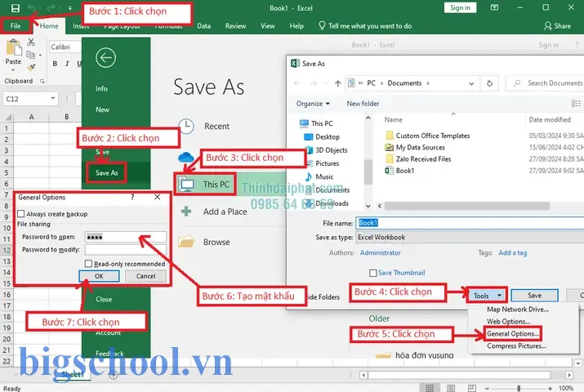Click the back arrow in the backstage view

click(x=106, y=58)
